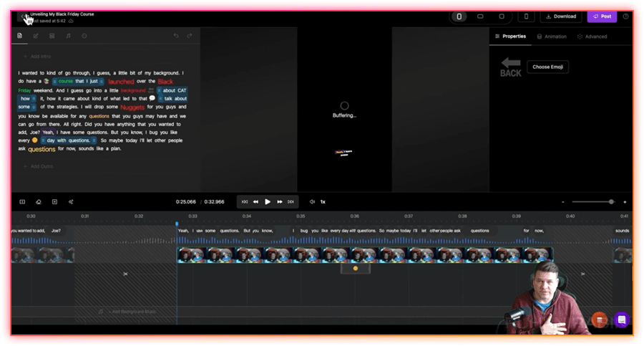Screen dimensions: 644x346
Task: Open the help question mark icon
Action: 626,16
